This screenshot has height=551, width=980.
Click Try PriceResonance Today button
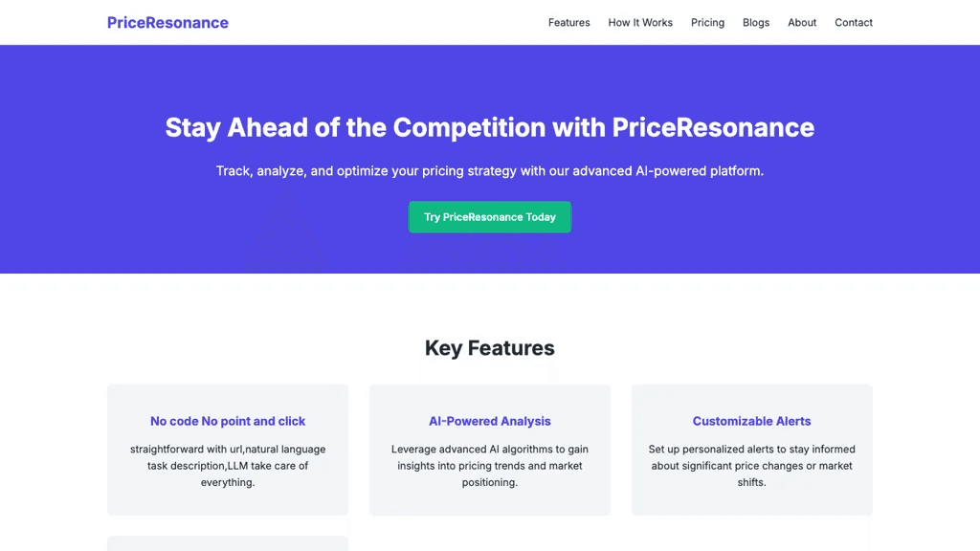point(489,217)
